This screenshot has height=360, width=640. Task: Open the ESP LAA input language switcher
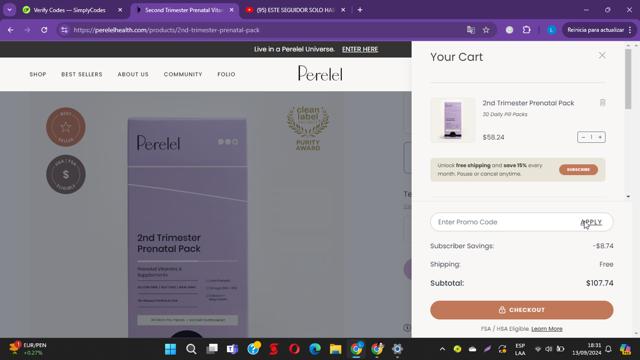point(520,349)
